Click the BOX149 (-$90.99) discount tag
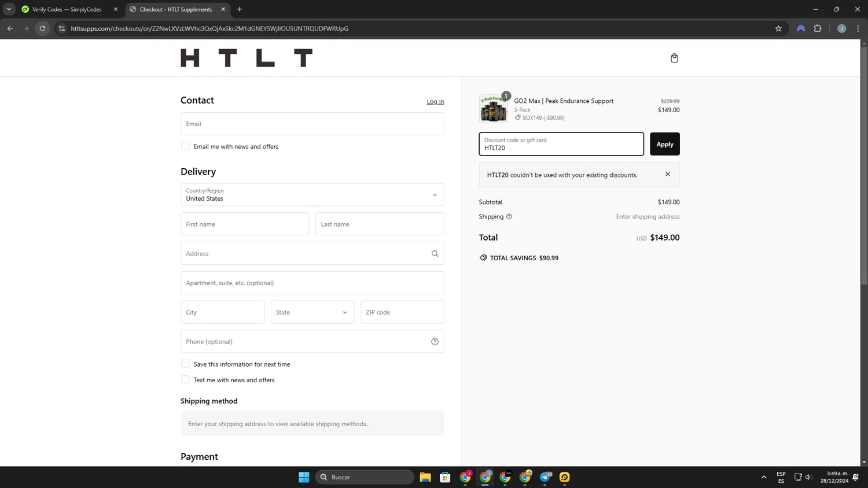Screen dimensions: 868x488 click(x=539, y=117)
